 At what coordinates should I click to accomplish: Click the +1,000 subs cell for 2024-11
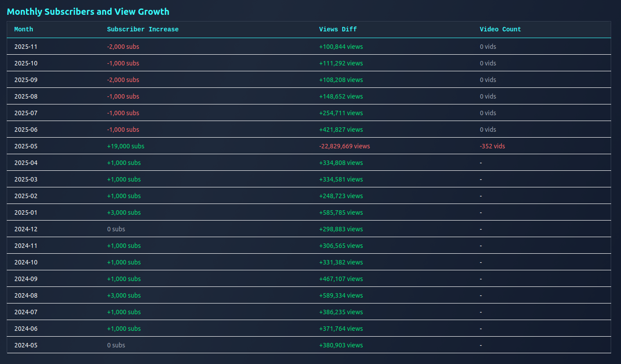[124, 246]
